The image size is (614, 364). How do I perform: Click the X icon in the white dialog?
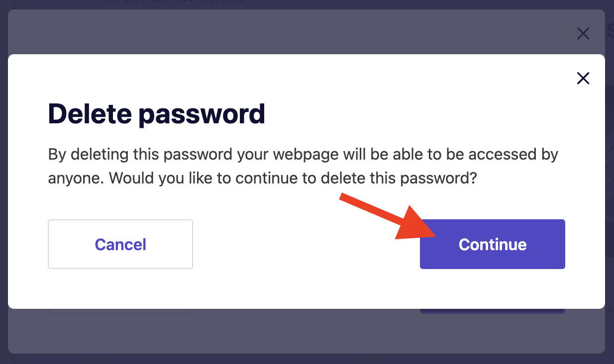click(583, 78)
